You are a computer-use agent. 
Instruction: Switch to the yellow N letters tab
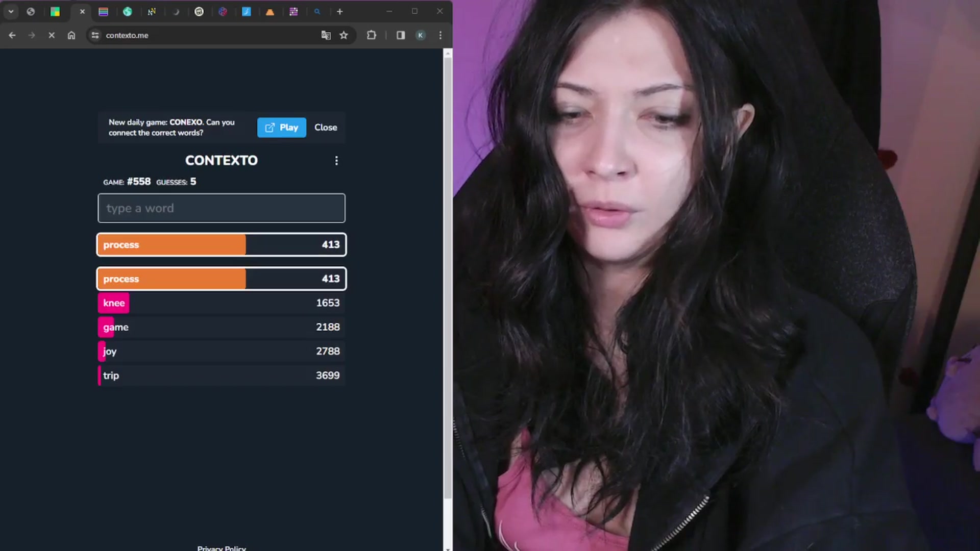(x=152, y=11)
